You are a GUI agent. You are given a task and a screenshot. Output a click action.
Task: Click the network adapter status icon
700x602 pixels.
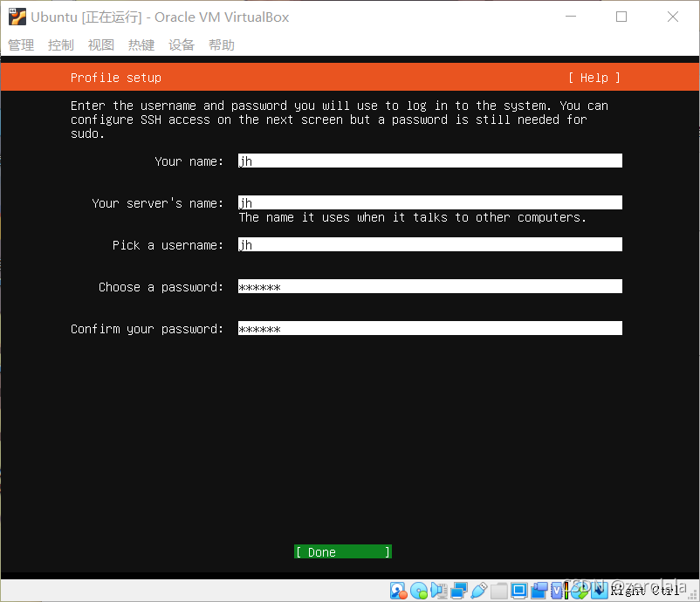pos(459,591)
